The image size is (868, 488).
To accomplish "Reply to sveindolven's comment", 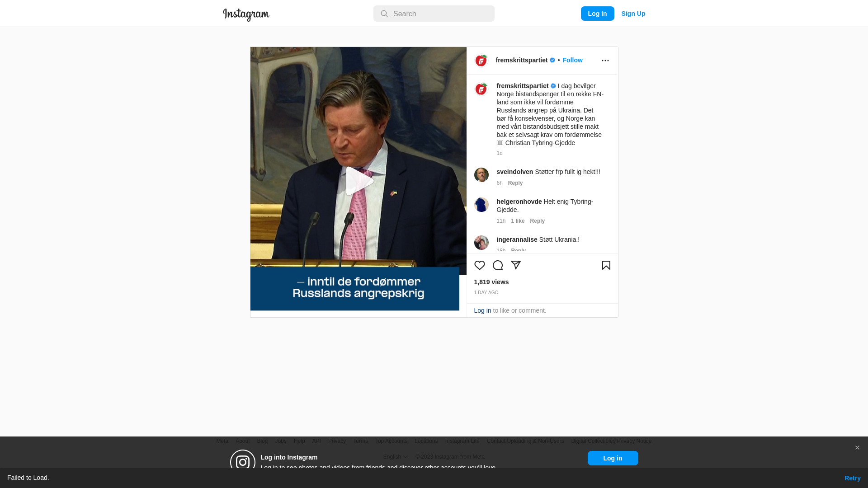I will pyautogui.click(x=515, y=183).
